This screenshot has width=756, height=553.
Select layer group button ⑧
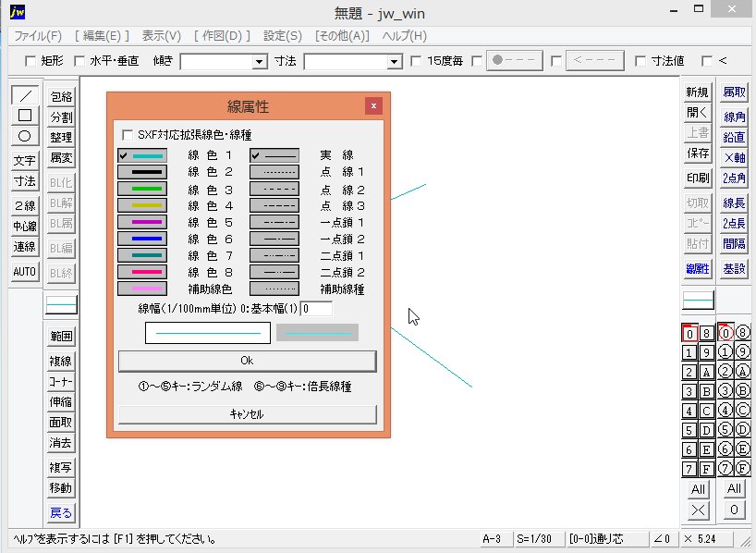click(x=742, y=333)
